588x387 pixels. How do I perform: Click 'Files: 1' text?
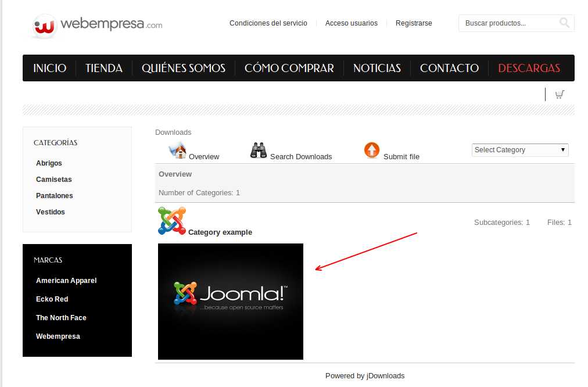559,223
